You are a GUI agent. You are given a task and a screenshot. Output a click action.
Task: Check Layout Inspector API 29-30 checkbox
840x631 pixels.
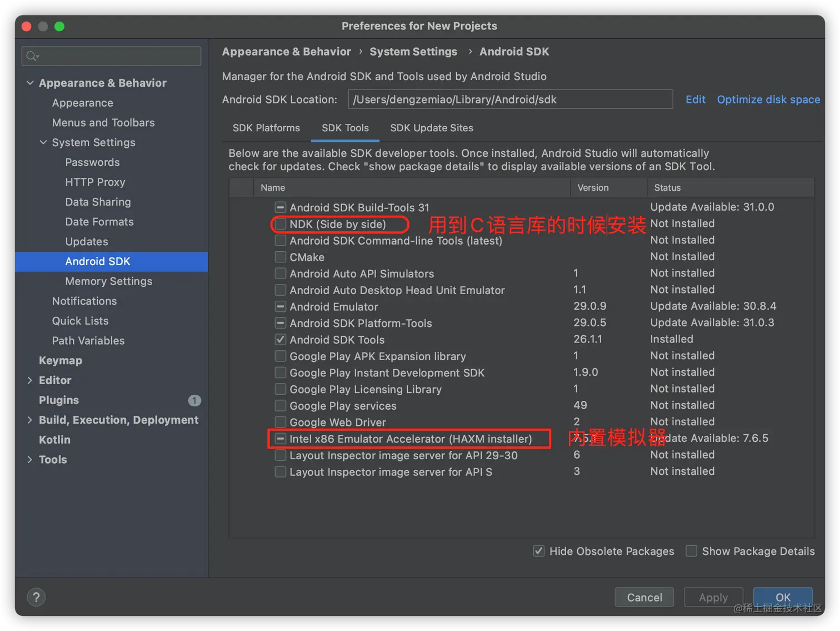281,455
